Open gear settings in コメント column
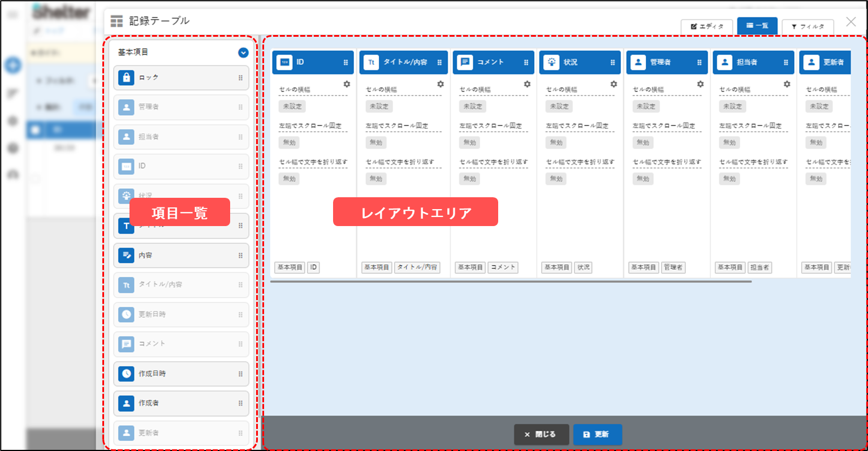Viewport: 868px width, 451px height. [x=527, y=84]
